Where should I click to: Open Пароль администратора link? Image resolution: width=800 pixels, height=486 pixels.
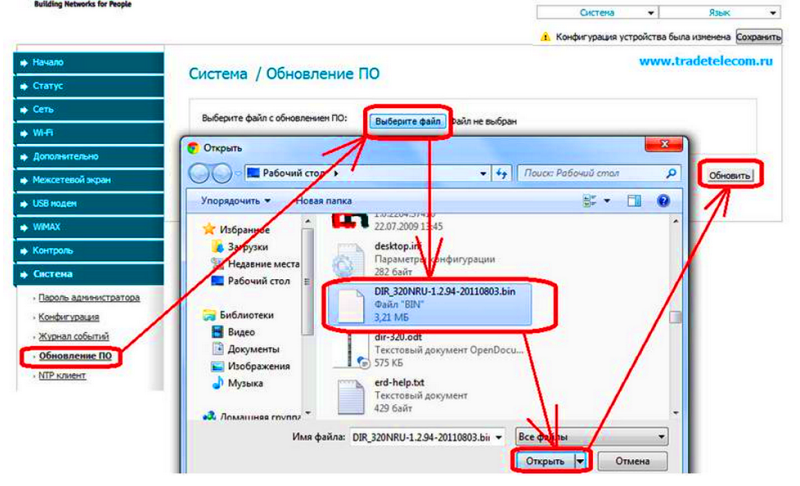[x=89, y=297]
